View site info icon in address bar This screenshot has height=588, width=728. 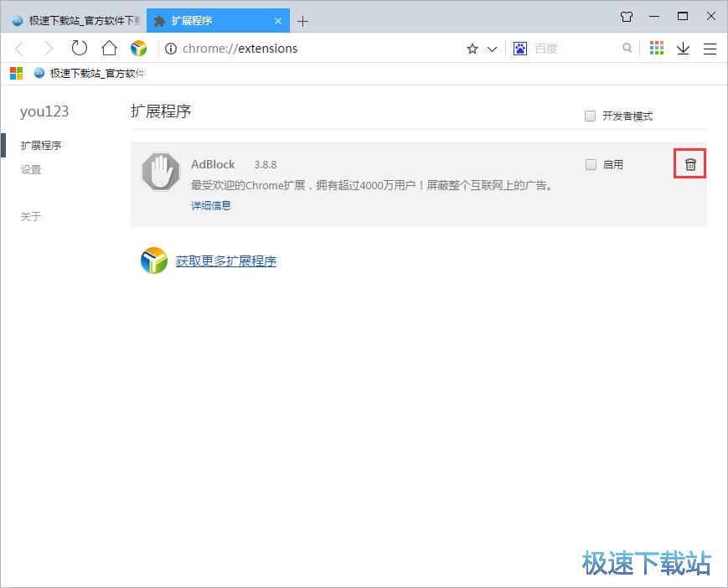[171, 49]
